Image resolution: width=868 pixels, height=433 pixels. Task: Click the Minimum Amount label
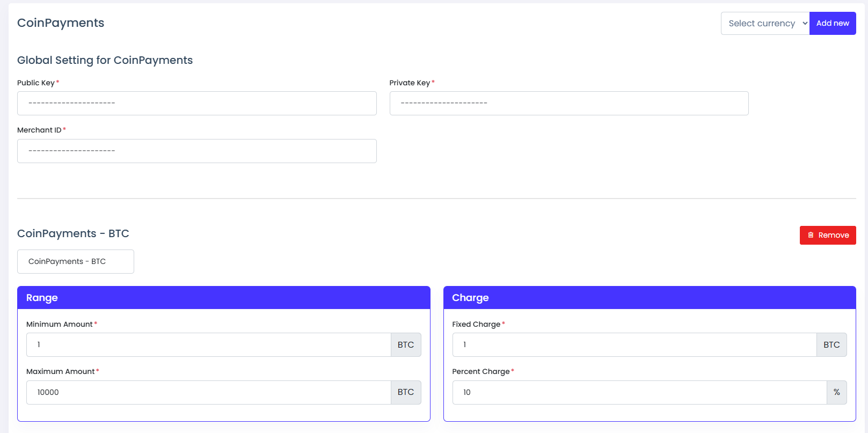pos(60,324)
